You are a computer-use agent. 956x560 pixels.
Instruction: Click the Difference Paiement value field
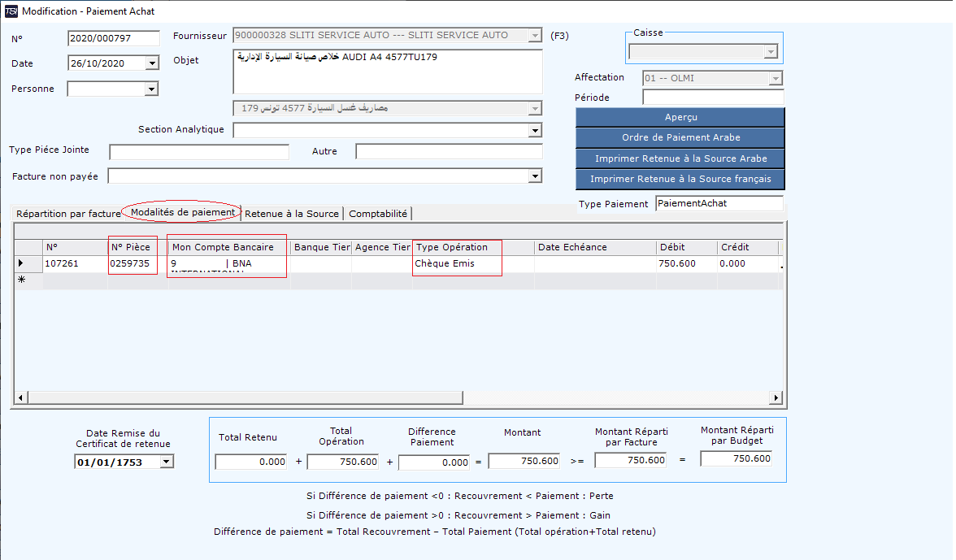click(x=434, y=462)
